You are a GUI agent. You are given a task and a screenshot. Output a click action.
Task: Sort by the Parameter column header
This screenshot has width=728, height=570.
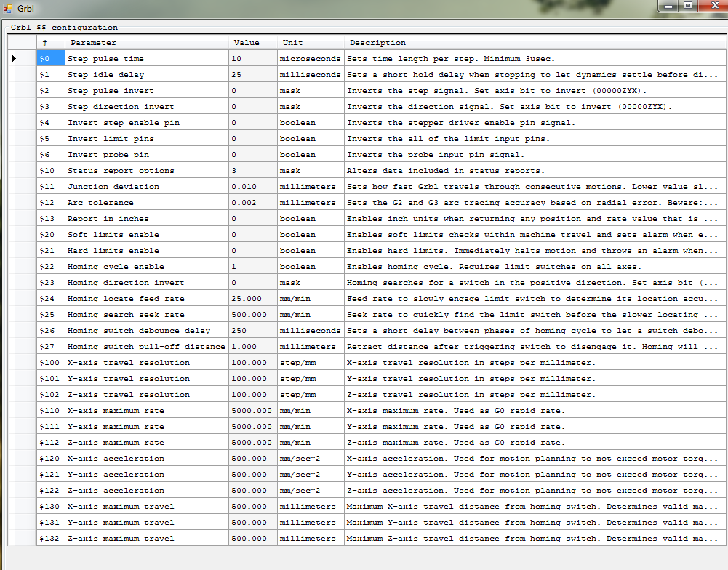click(x=147, y=43)
